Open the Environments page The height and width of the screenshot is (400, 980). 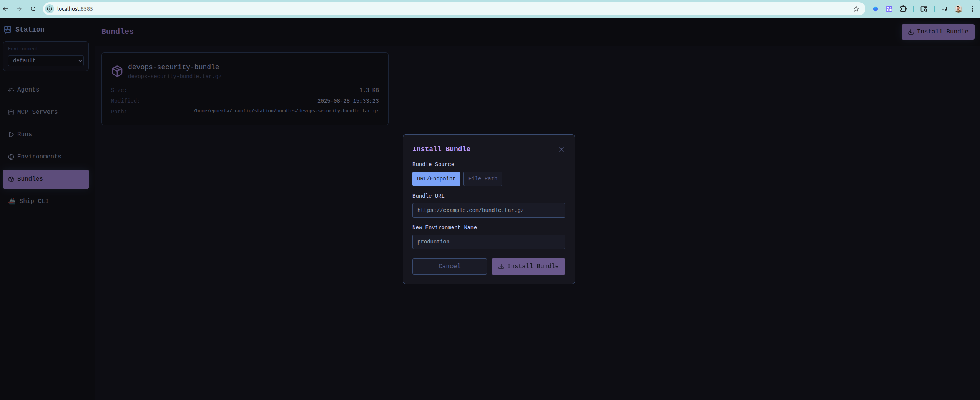(x=46, y=157)
